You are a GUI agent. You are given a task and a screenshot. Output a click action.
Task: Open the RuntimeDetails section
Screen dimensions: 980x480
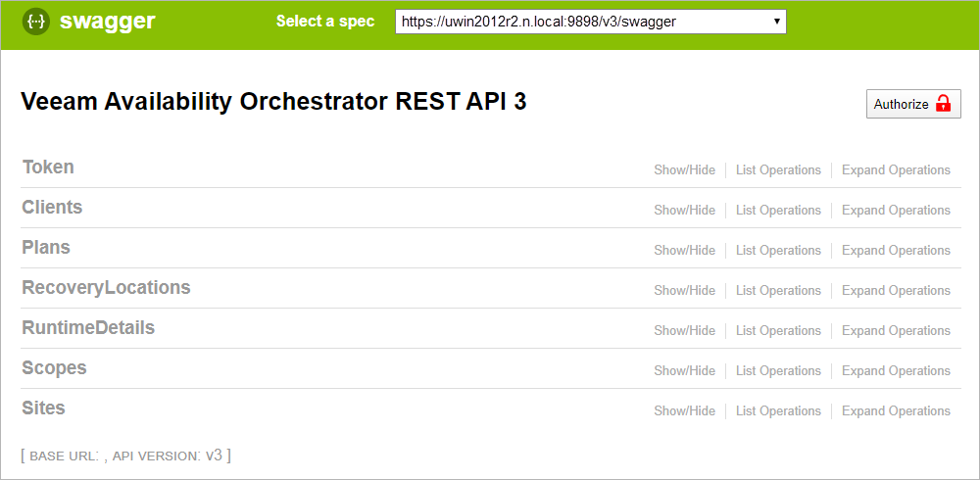88,327
